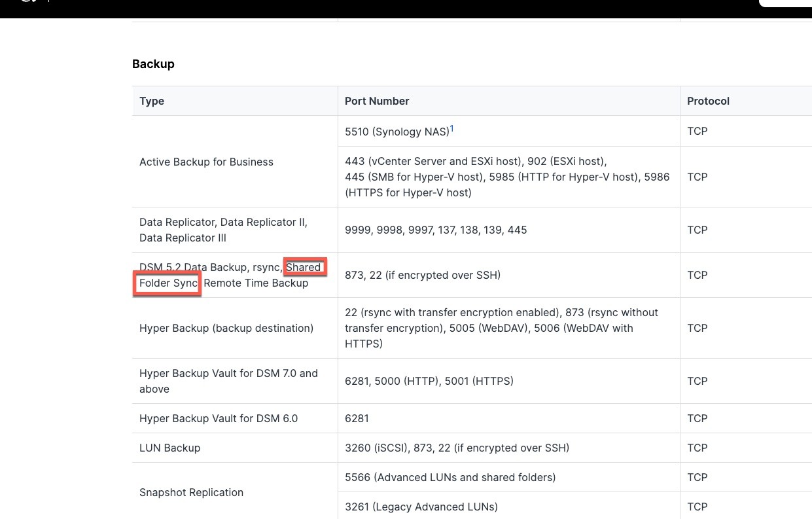Click the LUN Backup type cell
812x519 pixels.
coord(169,448)
